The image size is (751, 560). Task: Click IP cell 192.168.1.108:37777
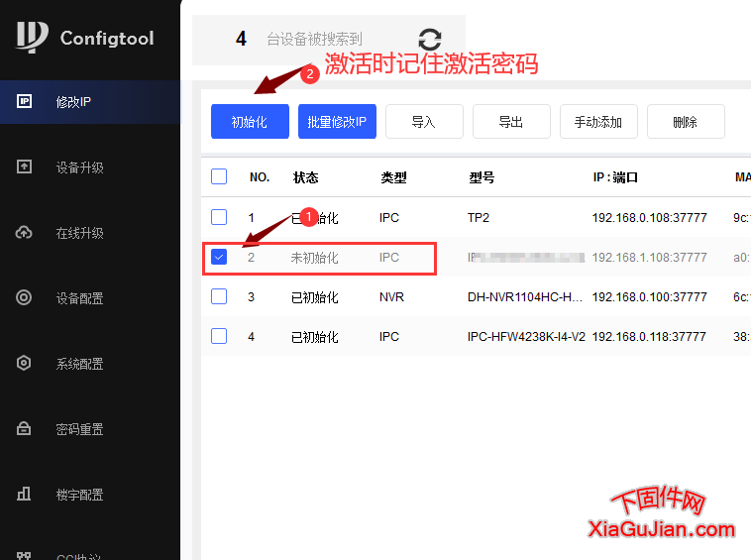pos(650,258)
